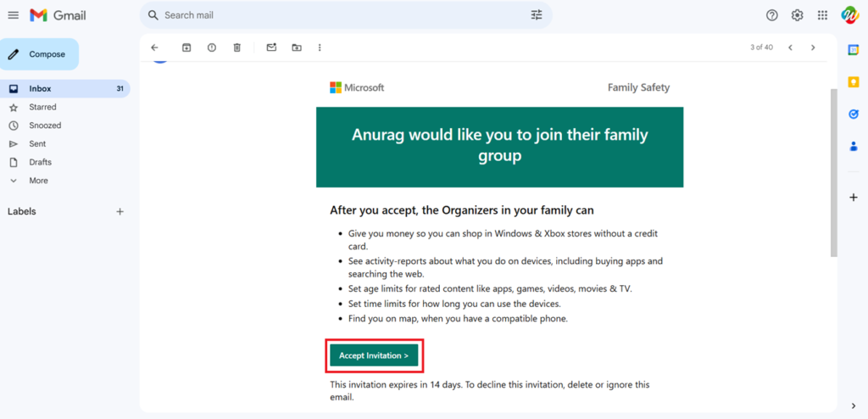Viewport: 868px width, 419px height.
Task: Go to the older email arrow
Action: [813, 47]
